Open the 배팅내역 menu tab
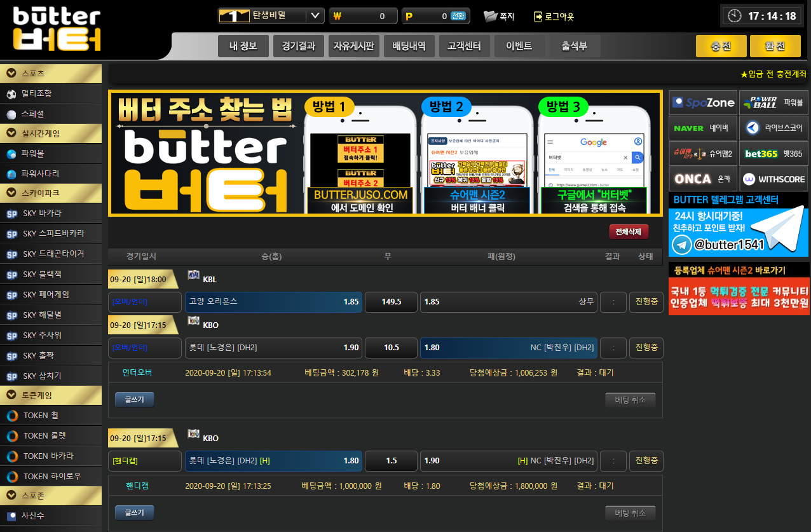 tap(409, 46)
